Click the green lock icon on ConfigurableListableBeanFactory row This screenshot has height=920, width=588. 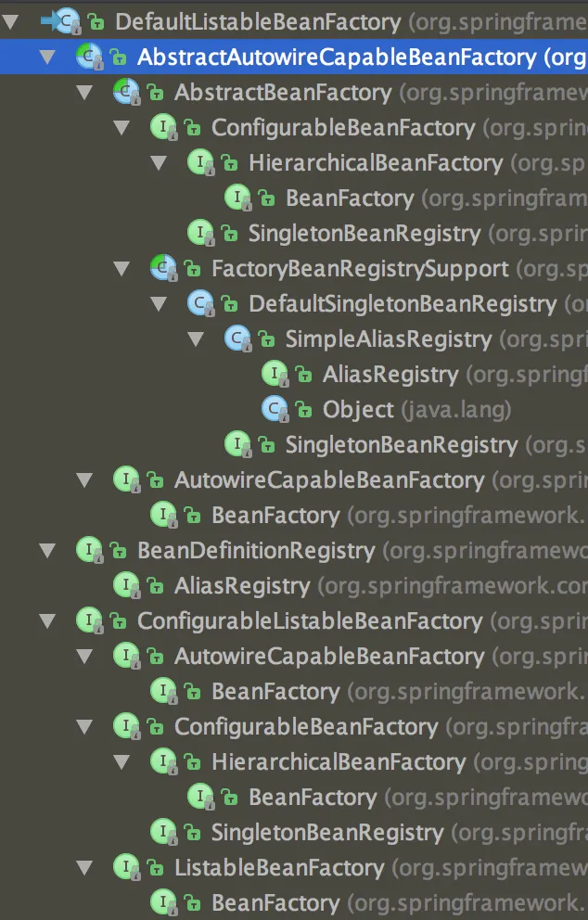118,621
